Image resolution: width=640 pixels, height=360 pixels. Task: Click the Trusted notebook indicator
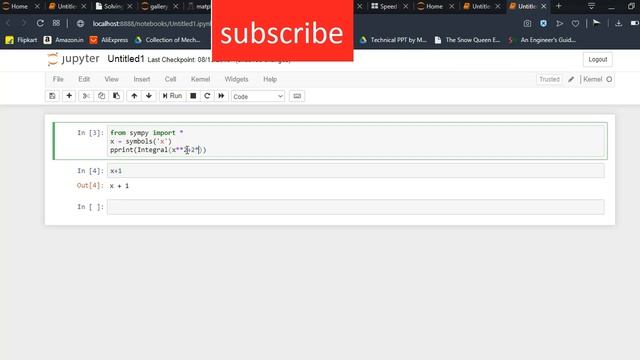[x=549, y=79]
